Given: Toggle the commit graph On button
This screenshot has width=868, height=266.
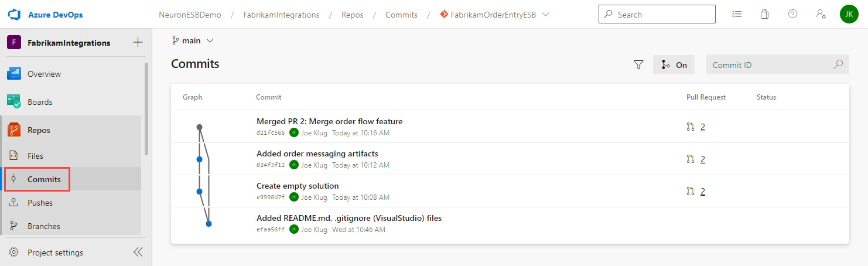Looking at the screenshot, I should pos(674,65).
